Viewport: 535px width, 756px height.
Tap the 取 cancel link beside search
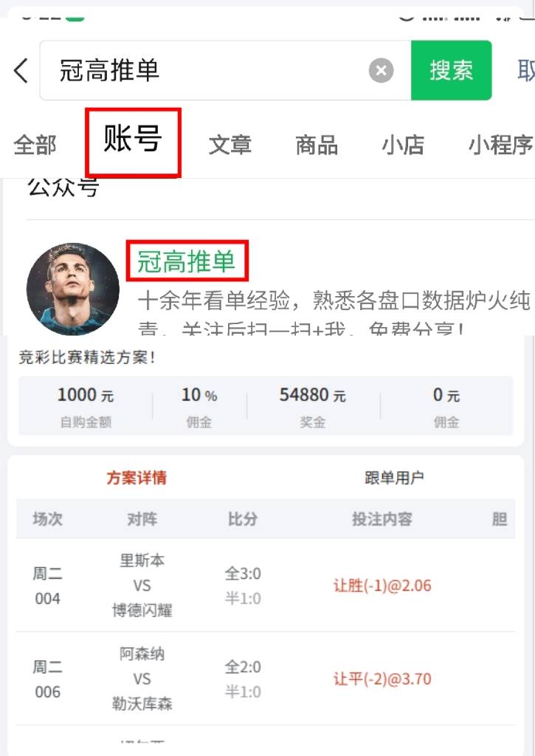pyautogui.click(x=525, y=71)
